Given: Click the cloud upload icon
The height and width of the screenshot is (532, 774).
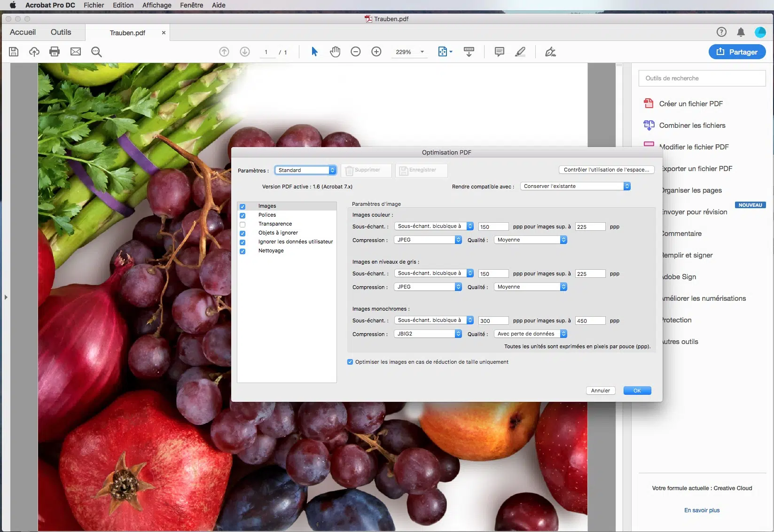Looking at the screenshot, I should click(34, 52).
